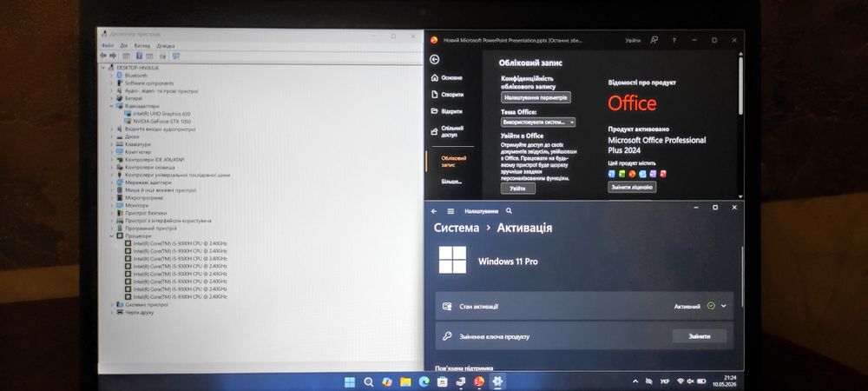Open the Створити page in PowerPoint
The width and height of the screenshot is (868, 391).
pyautogui.click(x=447, y=95)
